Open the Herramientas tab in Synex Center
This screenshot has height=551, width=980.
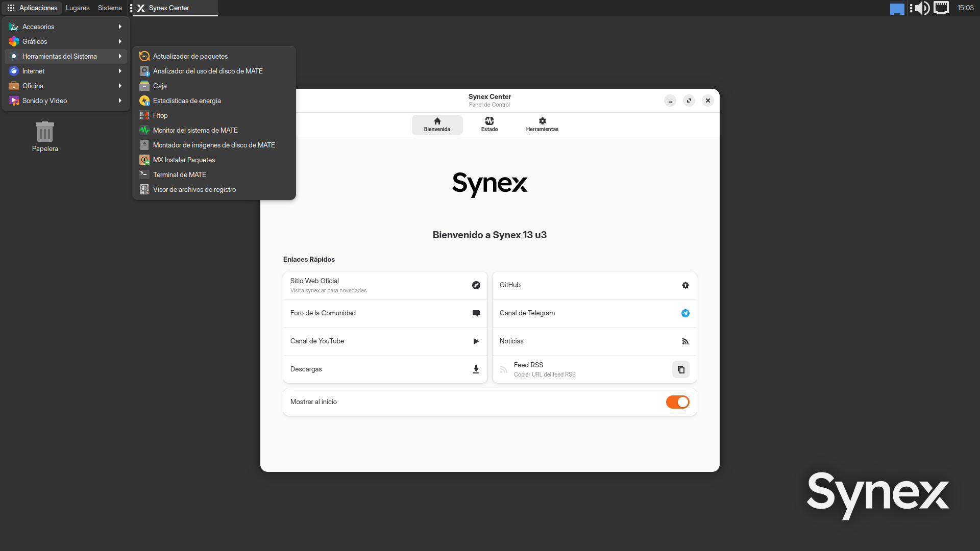click(x=542, y=124)
